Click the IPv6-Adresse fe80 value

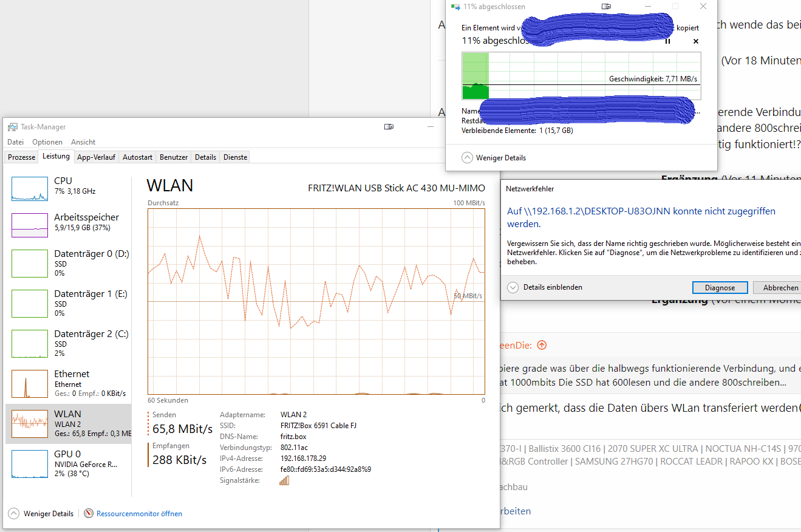[x=326, y=469]
